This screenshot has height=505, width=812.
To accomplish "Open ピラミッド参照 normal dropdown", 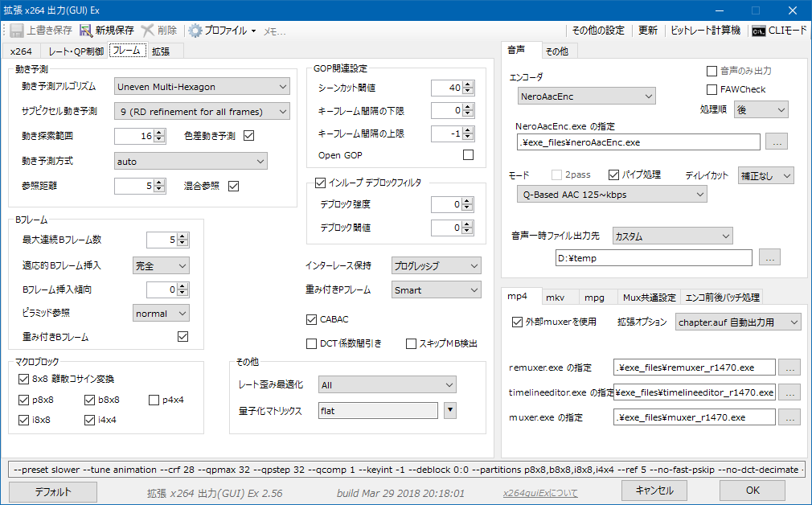I will (x=161, y=313).
